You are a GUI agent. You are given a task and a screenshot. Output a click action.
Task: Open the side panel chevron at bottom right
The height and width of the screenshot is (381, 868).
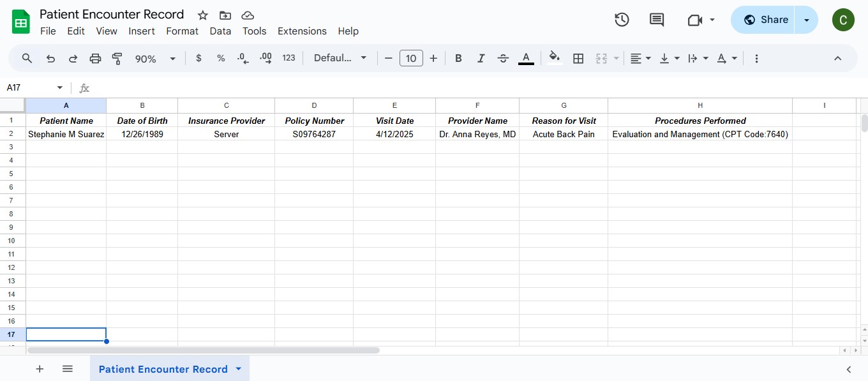(849, 369)
